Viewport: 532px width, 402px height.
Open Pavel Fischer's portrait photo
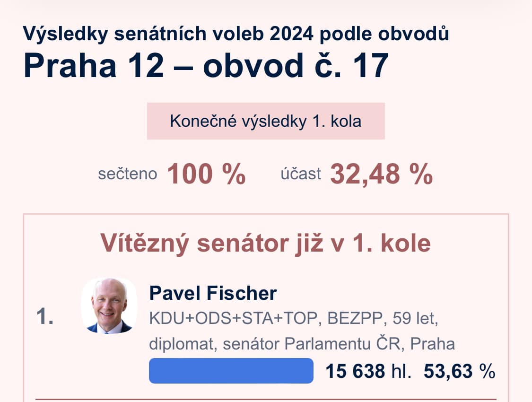point(109,306)
